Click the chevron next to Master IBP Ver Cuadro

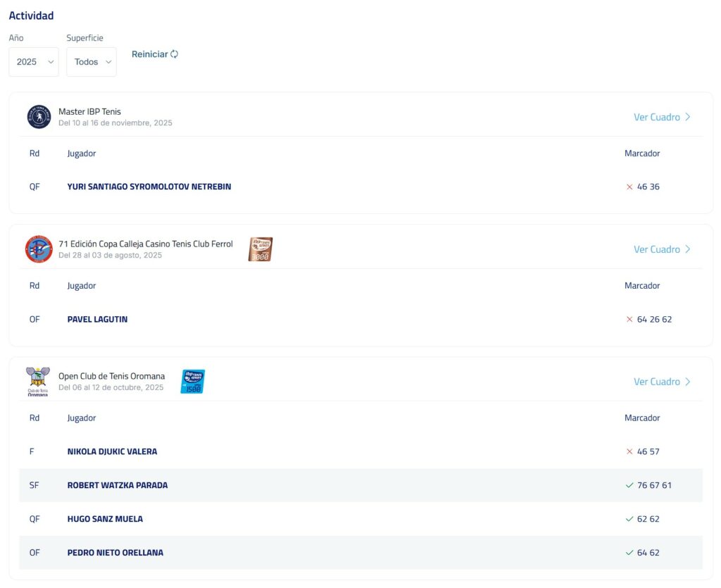click(688, 118)
